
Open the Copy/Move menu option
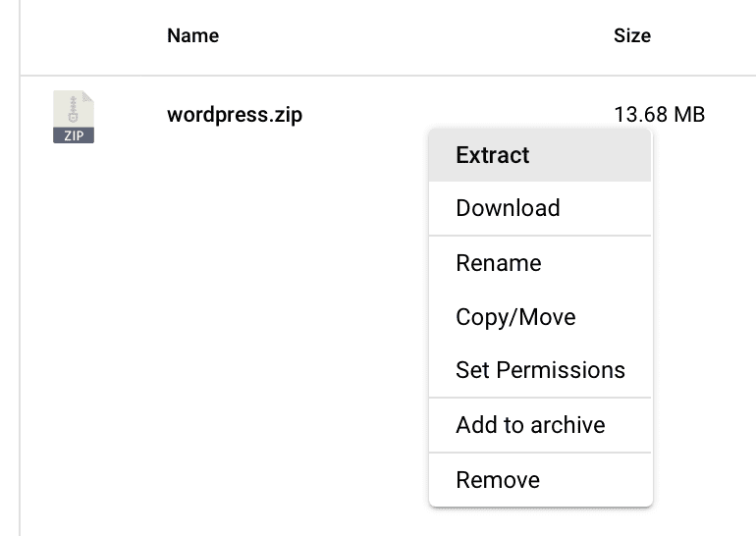(x=540, y=317)
